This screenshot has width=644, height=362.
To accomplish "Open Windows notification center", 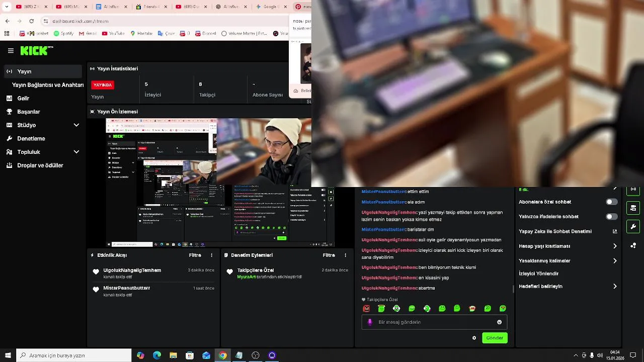I will click(x=633, y=355).
